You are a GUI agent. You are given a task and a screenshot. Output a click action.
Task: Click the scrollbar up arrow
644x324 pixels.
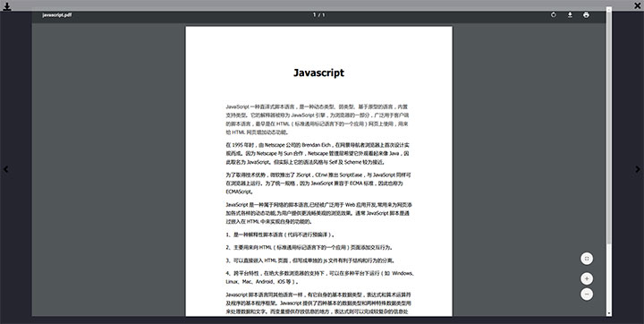[x=609, y=9]
